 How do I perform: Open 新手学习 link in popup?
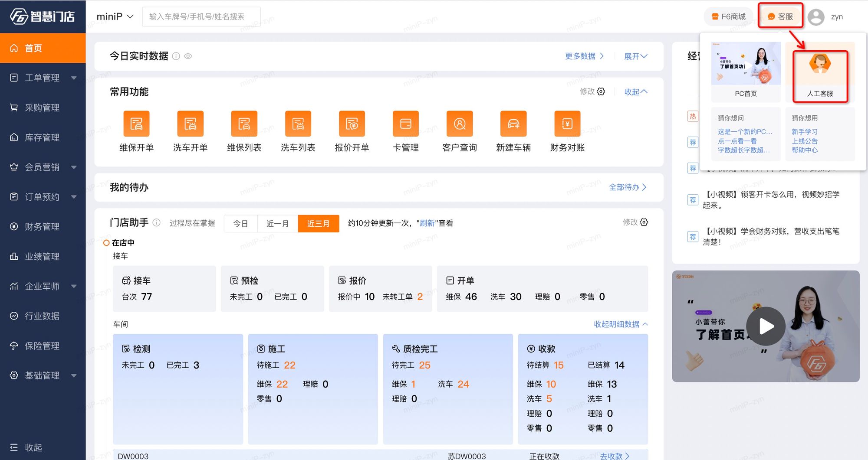(x=805, y=131)
